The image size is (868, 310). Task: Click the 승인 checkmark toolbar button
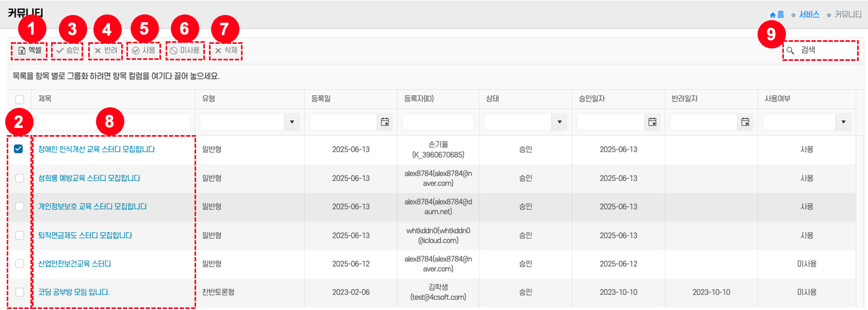(x=68, y=51)
